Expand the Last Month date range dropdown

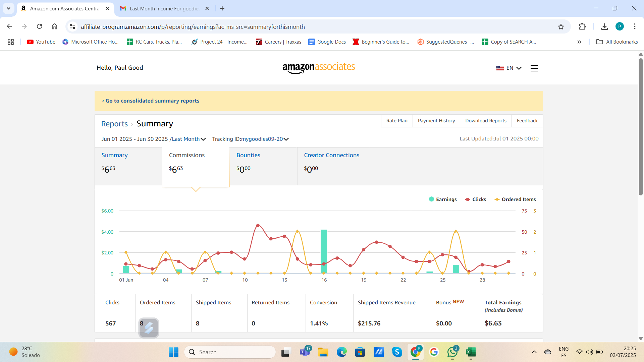189,139
